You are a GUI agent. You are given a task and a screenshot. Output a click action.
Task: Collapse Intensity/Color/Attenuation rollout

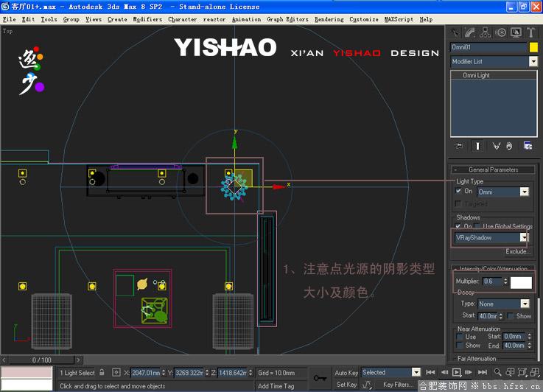pos(493,268)
